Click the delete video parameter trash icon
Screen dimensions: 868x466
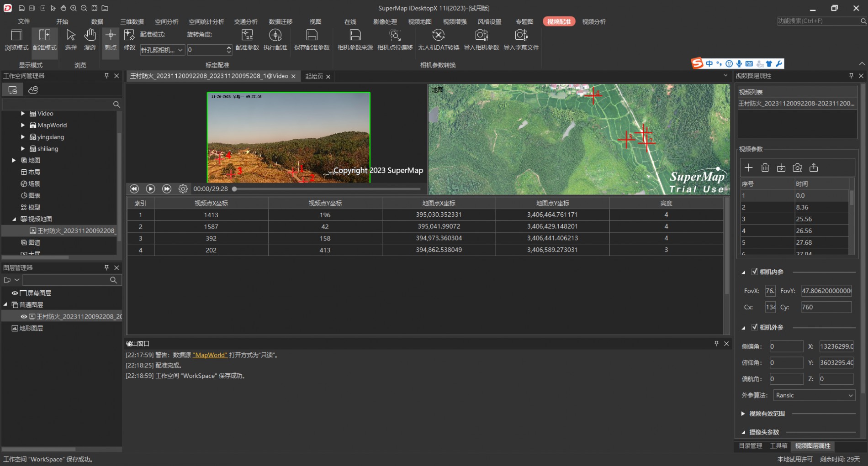click(x=765, y=168)
